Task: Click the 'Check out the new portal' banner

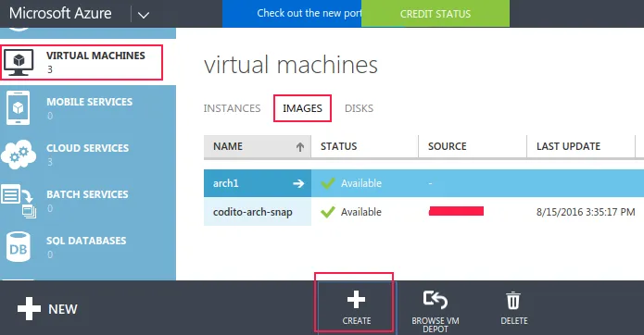Action: (292, 14)
